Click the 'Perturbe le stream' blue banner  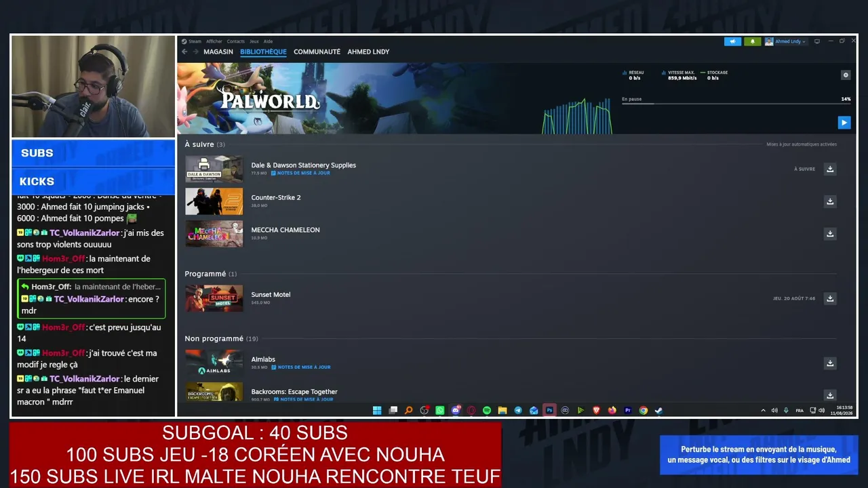[x=759, y=455]
